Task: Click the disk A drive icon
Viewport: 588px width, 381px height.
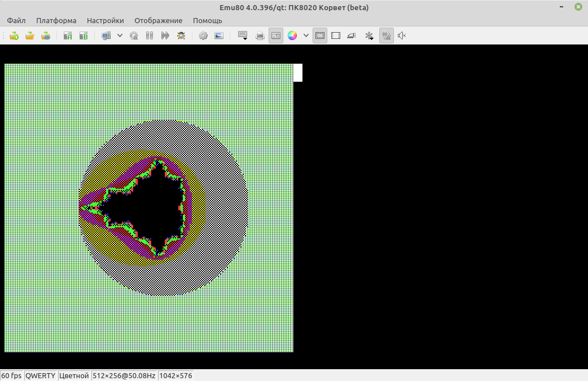Action: [68, 36]
